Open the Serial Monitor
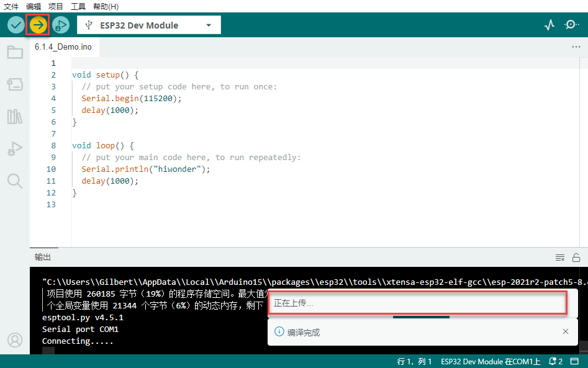Viewport: 588px width, 368px height. tap(571, 25)
